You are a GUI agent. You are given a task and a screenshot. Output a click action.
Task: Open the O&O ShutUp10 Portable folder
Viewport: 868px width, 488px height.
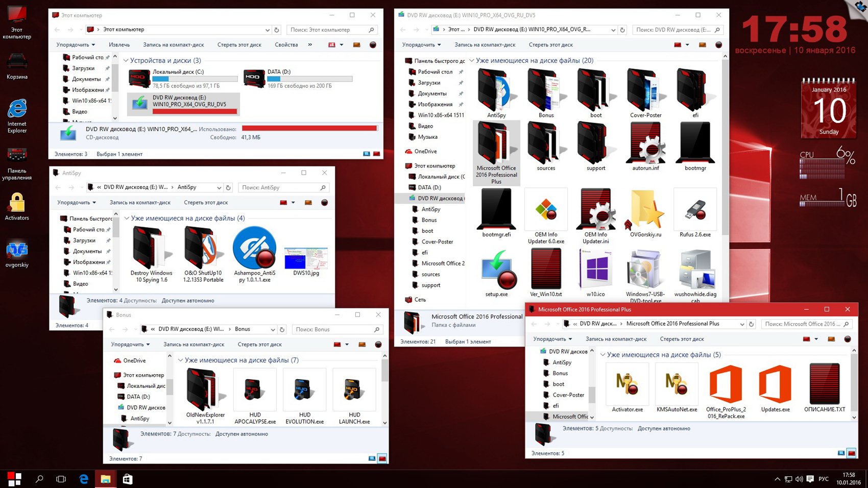tap(203, 249)
